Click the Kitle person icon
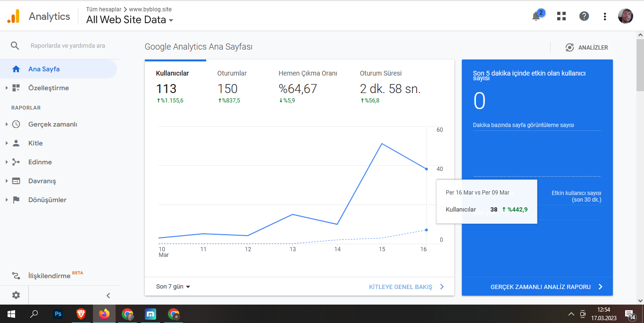Screen dimensions: 644x323 pyautogui.click(x=16, y=143)
